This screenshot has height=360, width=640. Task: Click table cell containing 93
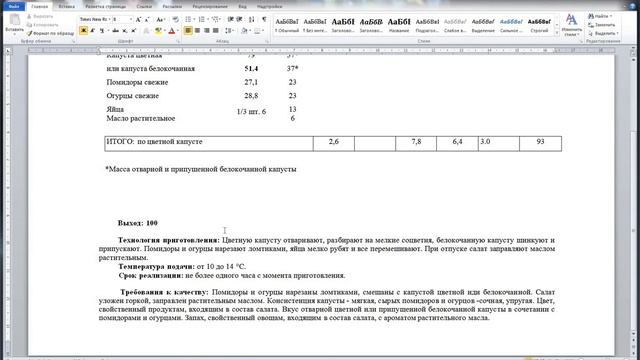coord(540,144)
